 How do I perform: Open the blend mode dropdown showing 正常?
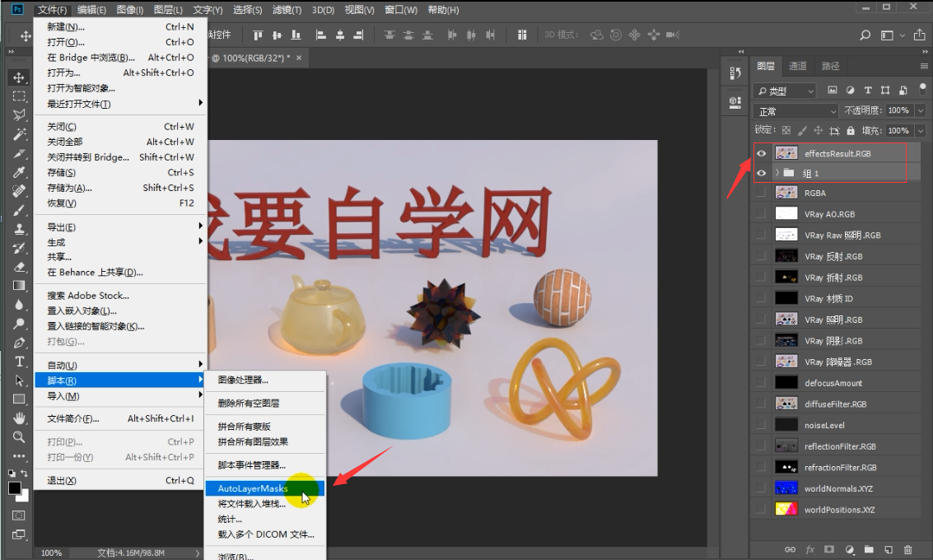click(795, 110)
